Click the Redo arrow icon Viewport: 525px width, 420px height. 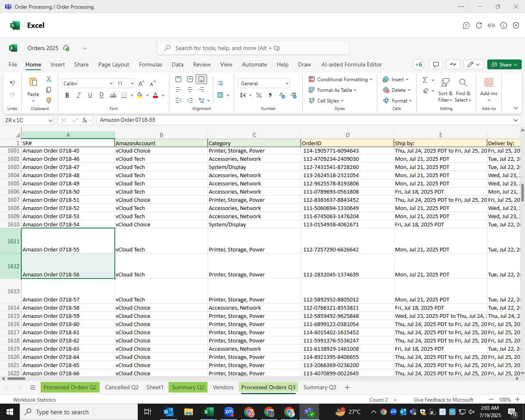click(12, 95)
